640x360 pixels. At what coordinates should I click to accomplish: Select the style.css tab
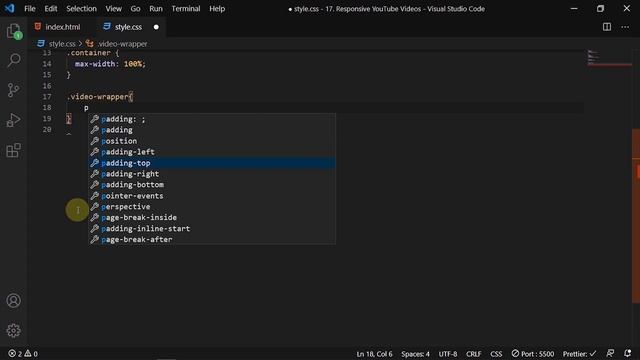(x=128, y=27)
